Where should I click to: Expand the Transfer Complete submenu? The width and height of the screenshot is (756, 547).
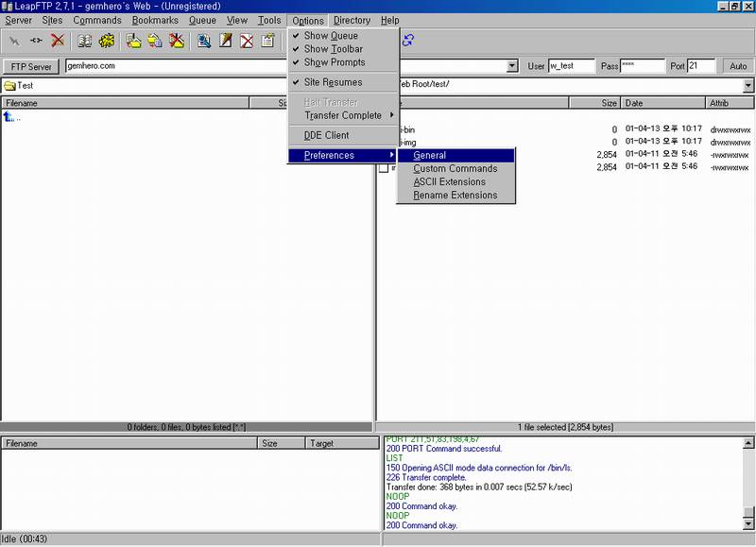pyautogui.click(x=344, y=115)
